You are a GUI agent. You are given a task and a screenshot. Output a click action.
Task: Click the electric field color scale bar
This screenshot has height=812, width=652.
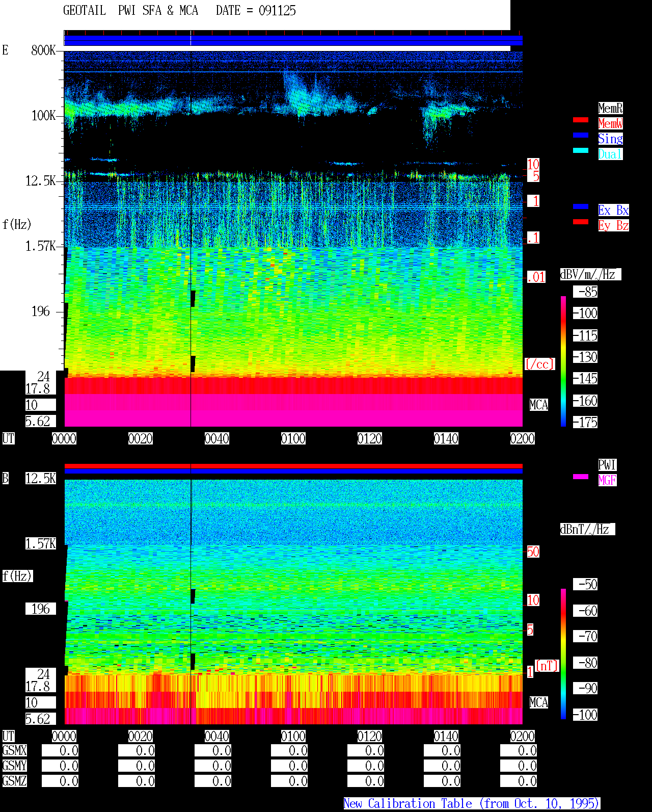pyautogui.click(x=563, y=361)
